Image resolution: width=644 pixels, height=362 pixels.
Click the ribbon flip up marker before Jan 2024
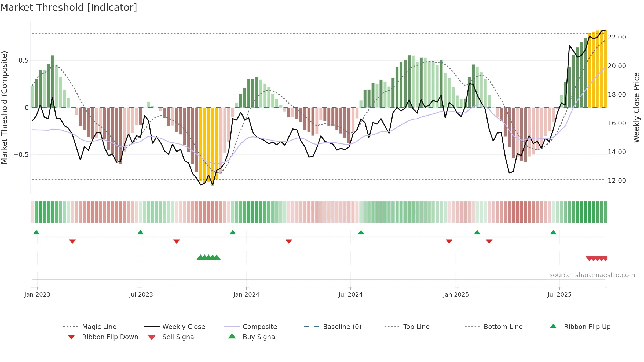(x=233, y=232)
